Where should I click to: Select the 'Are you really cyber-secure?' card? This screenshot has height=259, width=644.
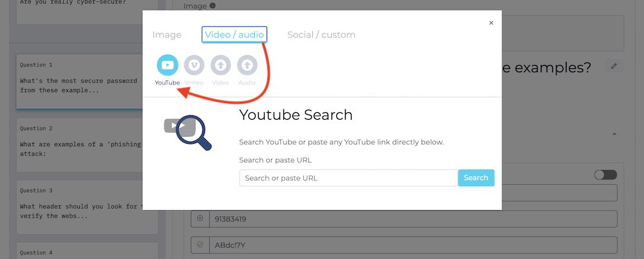tap(87, 12)
